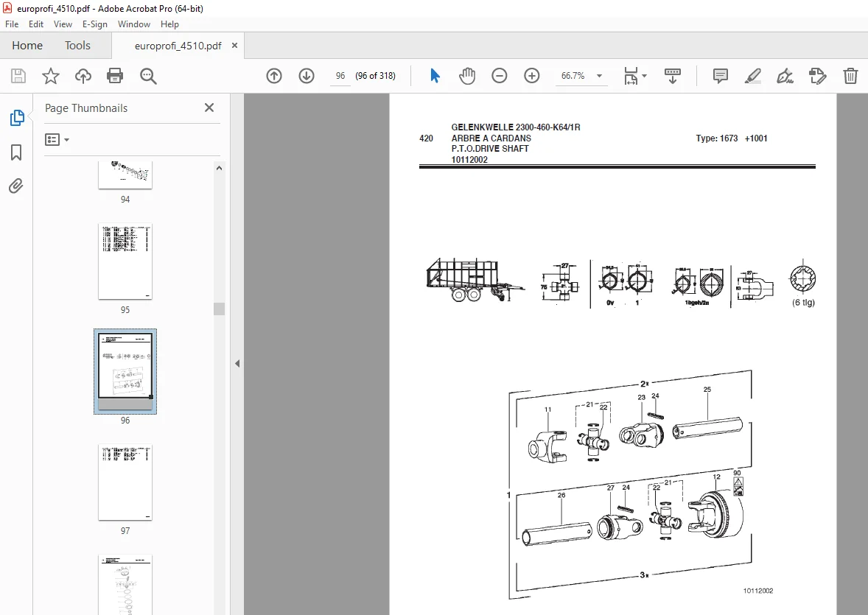Screen dimensions: 868x615
Task: Switch to the Tools tab
Action: (x=77, y=46)
